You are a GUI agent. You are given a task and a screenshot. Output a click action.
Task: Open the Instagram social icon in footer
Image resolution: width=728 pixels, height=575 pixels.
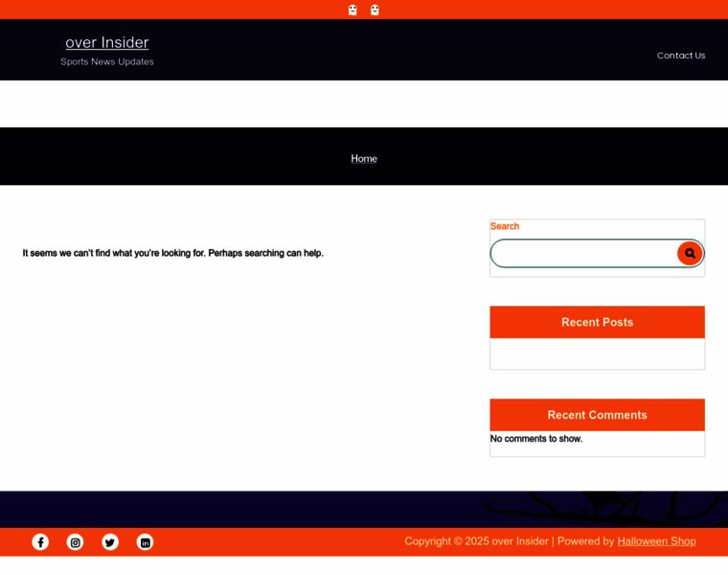point(76,542)
